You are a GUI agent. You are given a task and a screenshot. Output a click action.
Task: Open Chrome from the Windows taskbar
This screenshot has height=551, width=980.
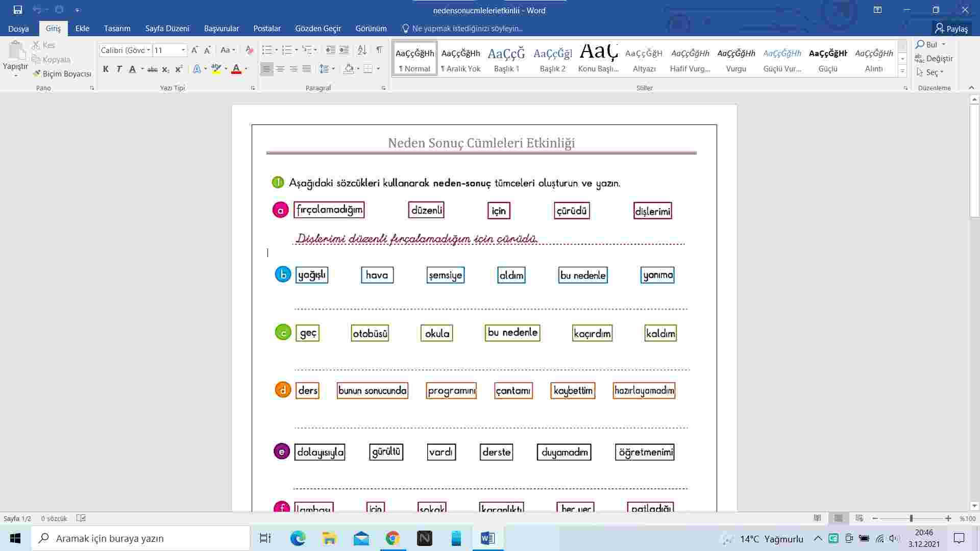click(393, 538)
